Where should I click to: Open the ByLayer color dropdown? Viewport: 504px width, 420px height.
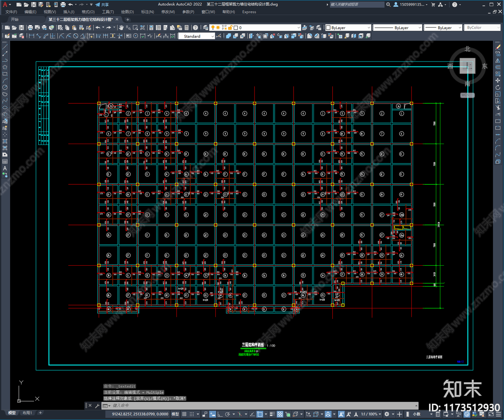point(348,28)
